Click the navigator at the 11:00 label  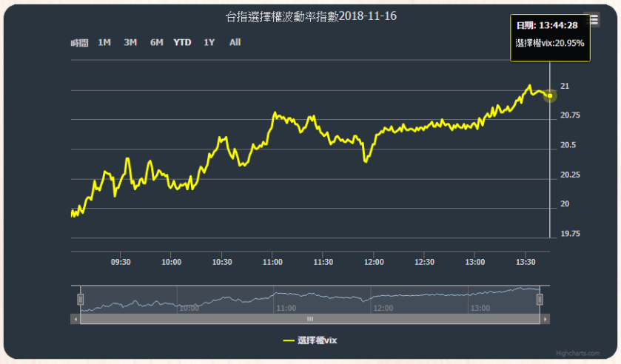pos(285,308)
